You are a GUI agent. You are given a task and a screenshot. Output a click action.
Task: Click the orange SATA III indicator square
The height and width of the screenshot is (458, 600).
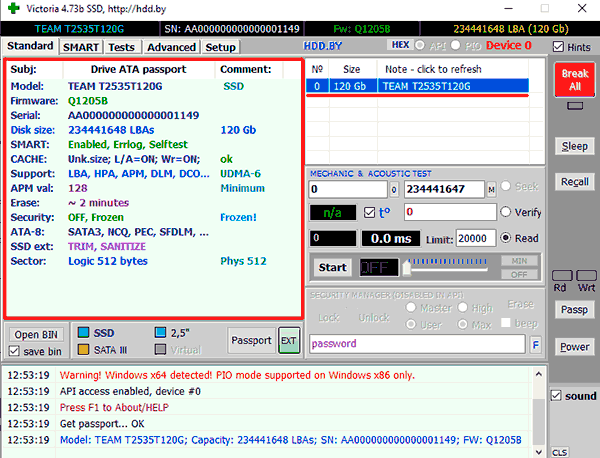point(83,349)
